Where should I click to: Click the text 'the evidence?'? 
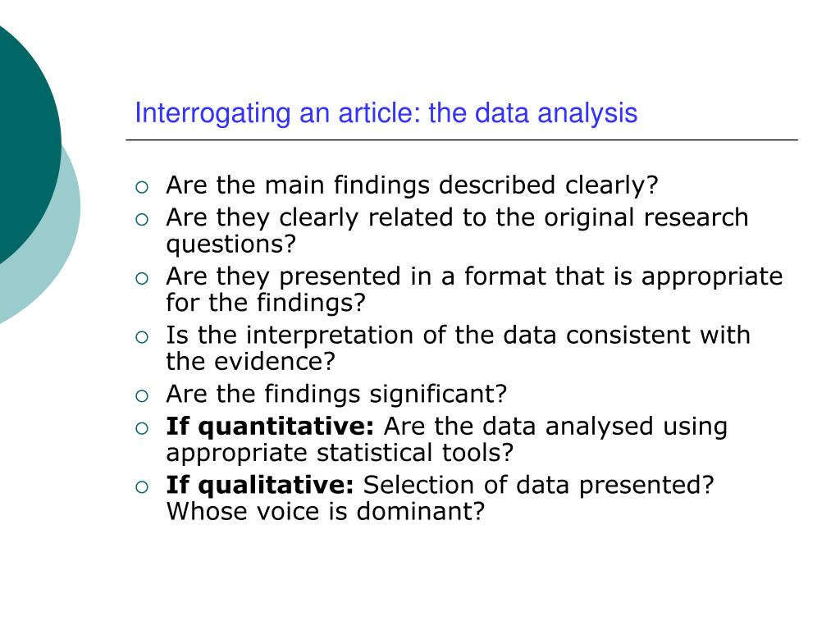click(251, 361)
